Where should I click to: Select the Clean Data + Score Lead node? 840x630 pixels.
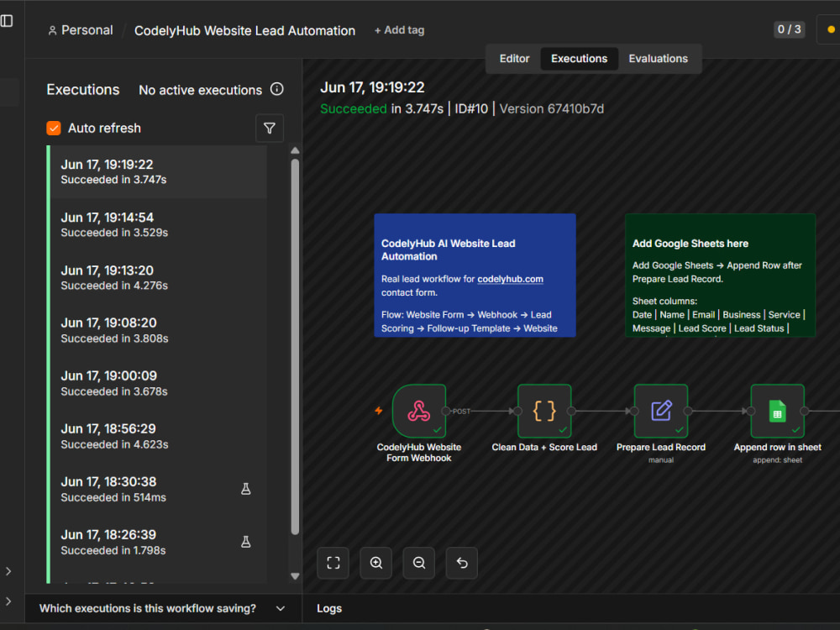click(544, 411)
